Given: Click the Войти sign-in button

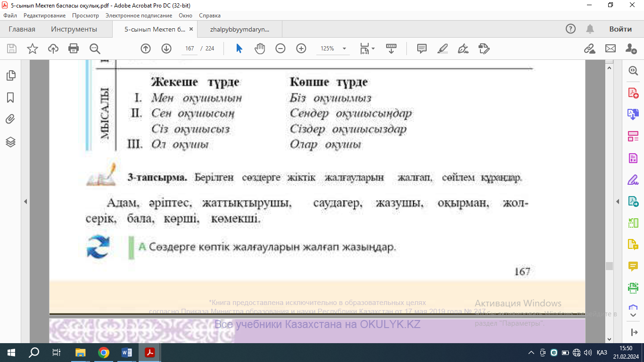Looking at the screenshot, I should [620, 29].
